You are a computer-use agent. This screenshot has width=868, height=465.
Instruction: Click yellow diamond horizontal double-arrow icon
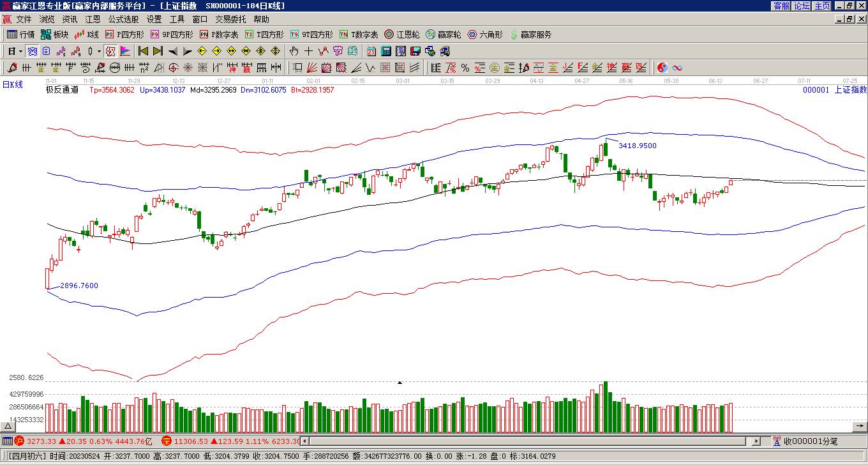[x=231, y=51]
